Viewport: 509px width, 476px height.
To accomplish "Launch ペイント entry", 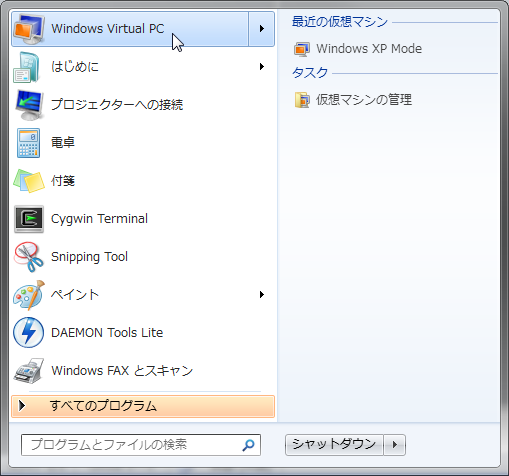I will click(x=143, y=295).
